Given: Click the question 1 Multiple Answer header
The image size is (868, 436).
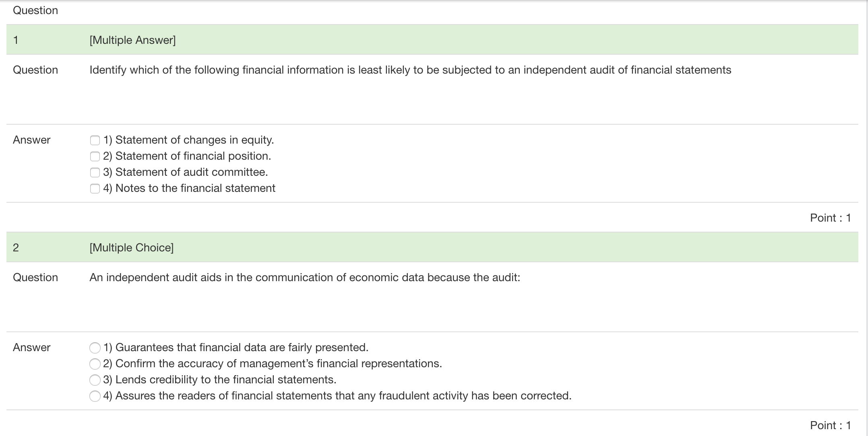Looking at the screenshot, I should [x=133, y=40].
